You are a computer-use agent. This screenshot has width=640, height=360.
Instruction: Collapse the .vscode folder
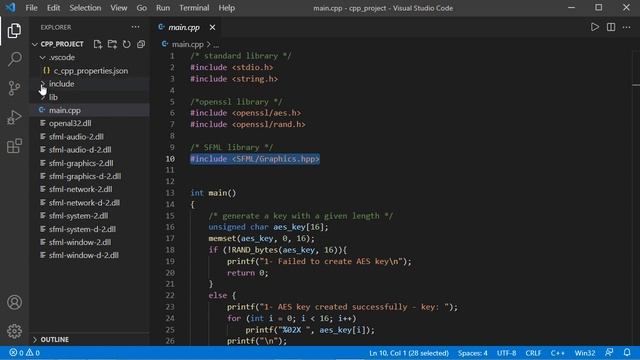click(42, 58)
